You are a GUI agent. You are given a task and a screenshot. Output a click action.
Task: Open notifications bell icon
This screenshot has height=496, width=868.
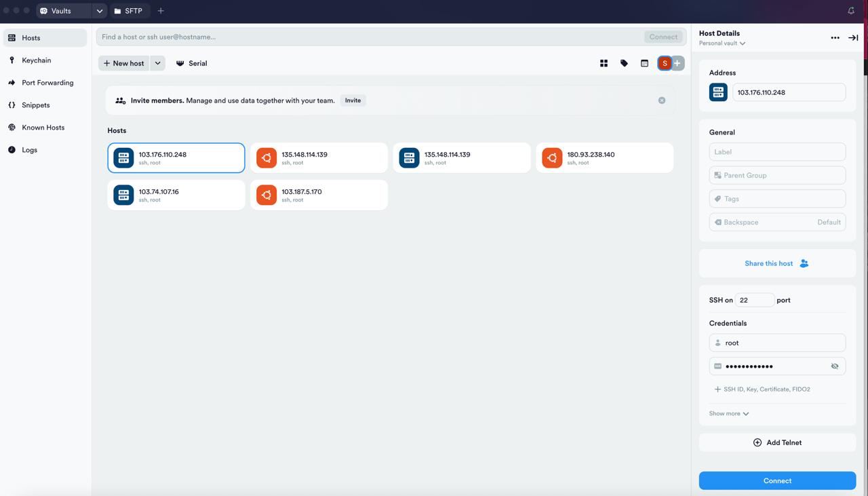coord(851,11)
